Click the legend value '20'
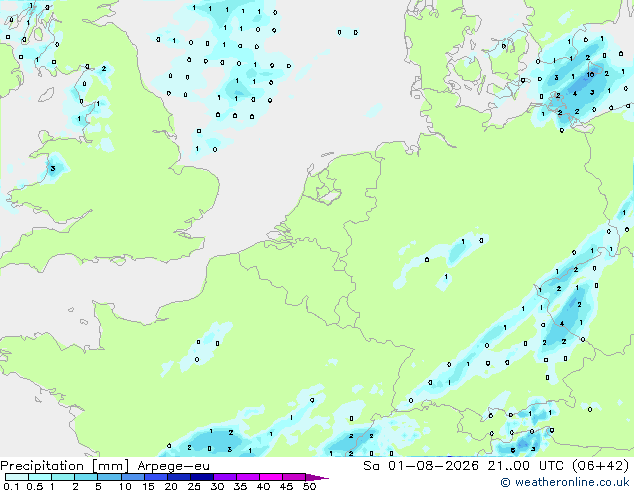Screen dimensions: 634x490 tap(171, 486)
